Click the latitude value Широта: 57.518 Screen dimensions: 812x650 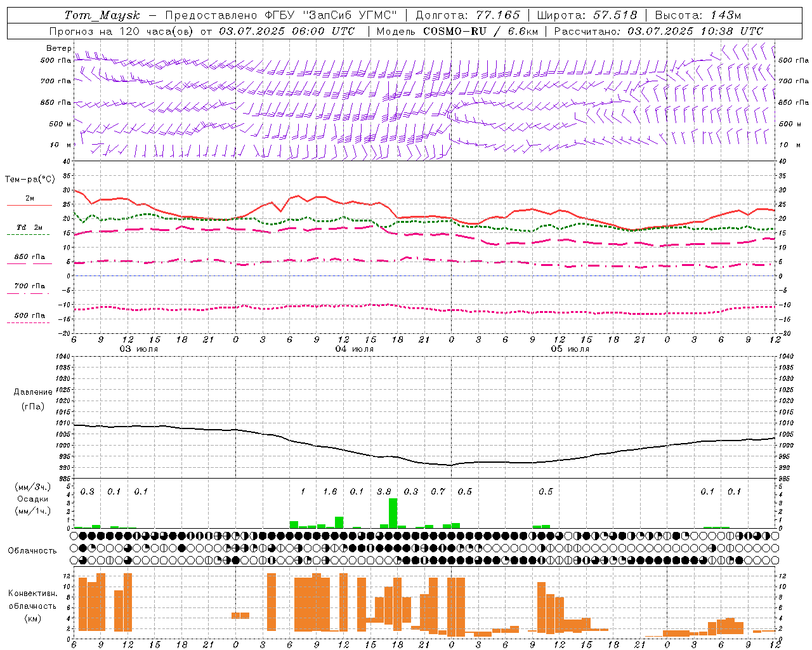pyautogui.click(x=587, y=15)
